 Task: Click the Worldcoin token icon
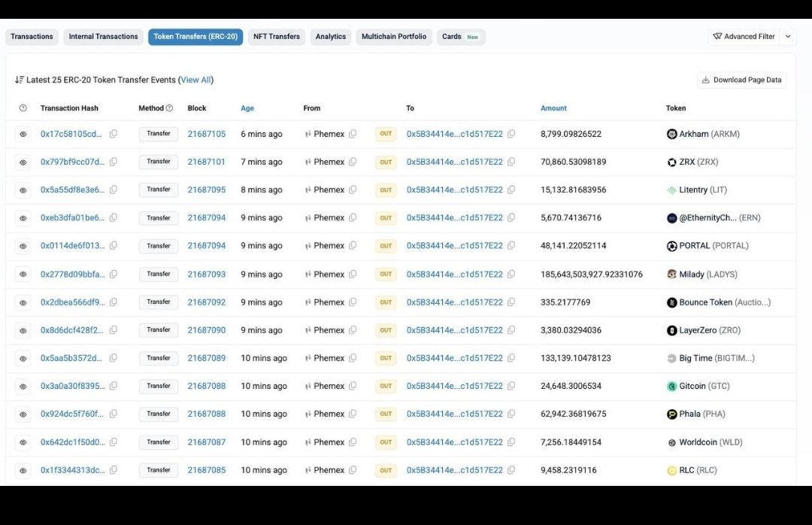pos(671,442)
